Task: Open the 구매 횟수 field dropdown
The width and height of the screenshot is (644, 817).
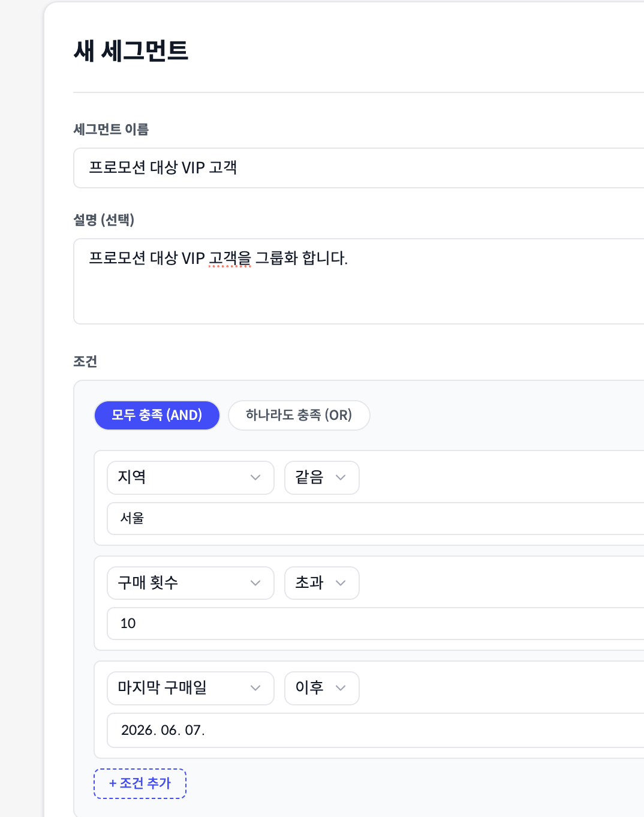Action: (x=190, y=583)
